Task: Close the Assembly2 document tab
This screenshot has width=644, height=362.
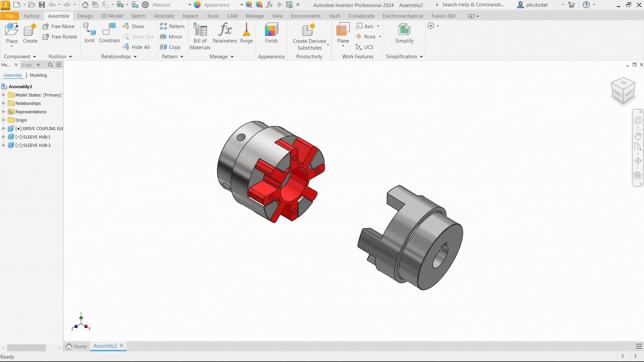Action: coord(121,346)
